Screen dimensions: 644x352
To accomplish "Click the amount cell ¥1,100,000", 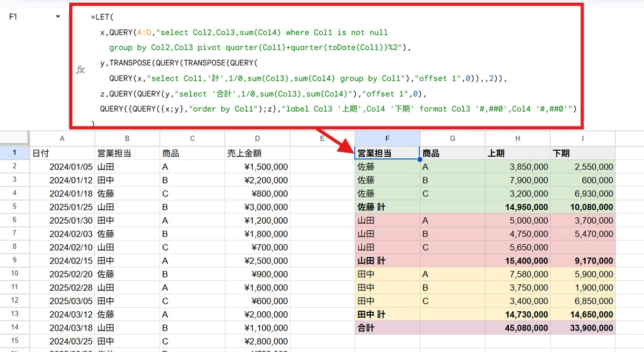I will click(x=257, y=327).
